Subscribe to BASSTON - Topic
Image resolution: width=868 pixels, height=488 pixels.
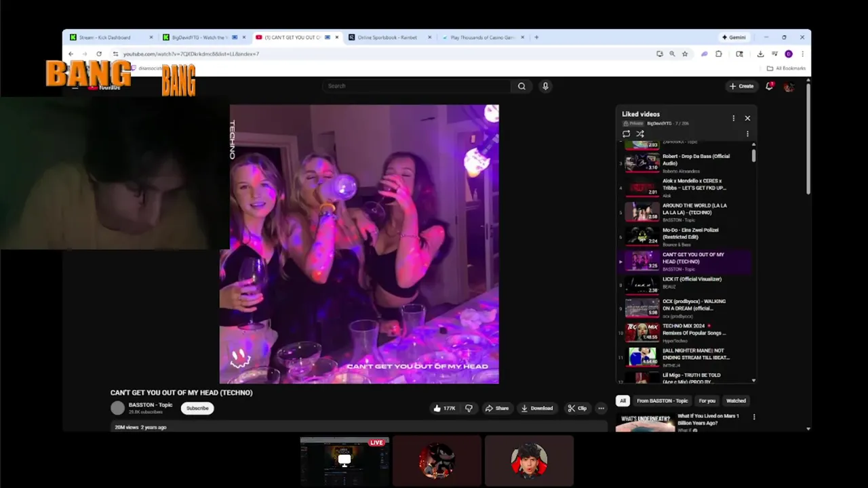pyautogui.click(x=197, y=408)
